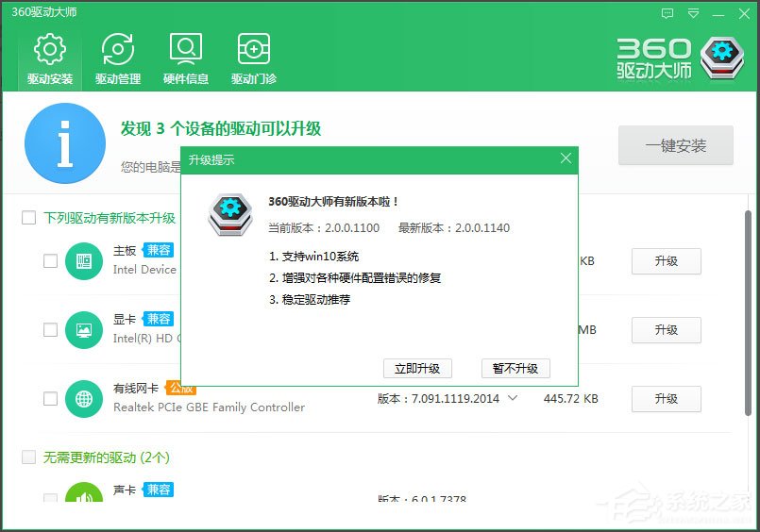
Task: Close the 升级提示 dialog with X
Action: 566,159
